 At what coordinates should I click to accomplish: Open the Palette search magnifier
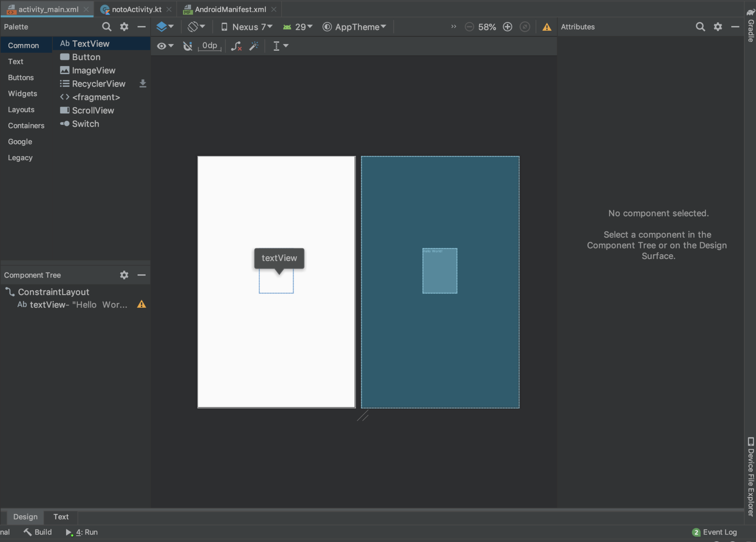106,27
